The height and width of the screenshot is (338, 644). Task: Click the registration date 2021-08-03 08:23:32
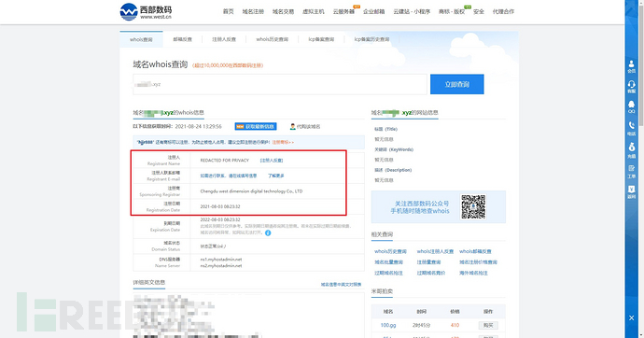click(x=220, y=206)
